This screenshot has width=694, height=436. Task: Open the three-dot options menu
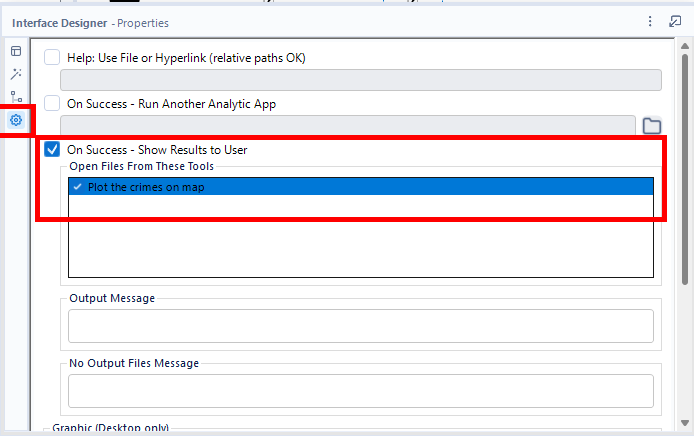(x=650, y=21)
